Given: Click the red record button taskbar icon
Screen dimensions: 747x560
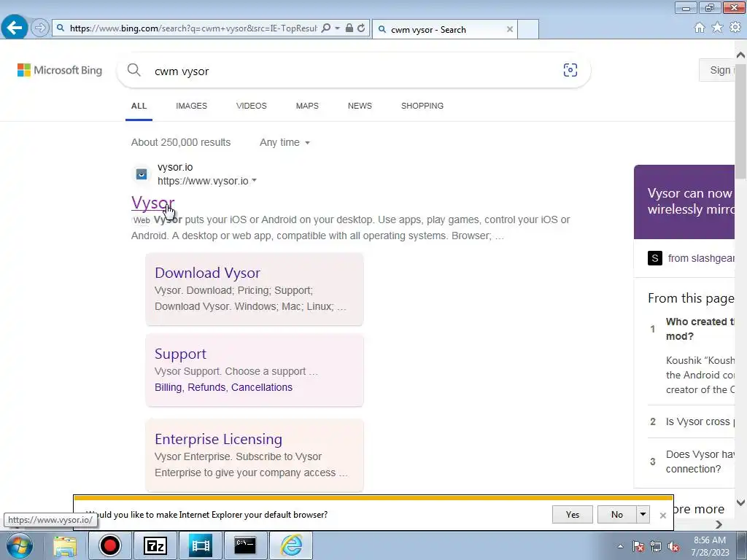Looking at the screenshot, I should [x=109, y=545].
